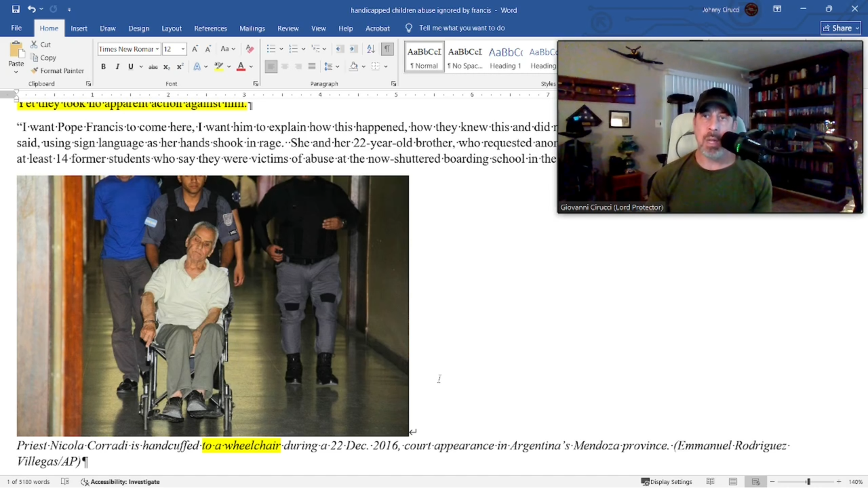Toggle bold formatting
The image size is (868, 488).
pyautogui.click(x=103, y=66)
